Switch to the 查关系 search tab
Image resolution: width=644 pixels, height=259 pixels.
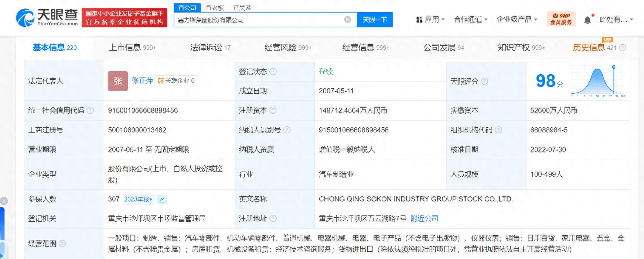242,8
